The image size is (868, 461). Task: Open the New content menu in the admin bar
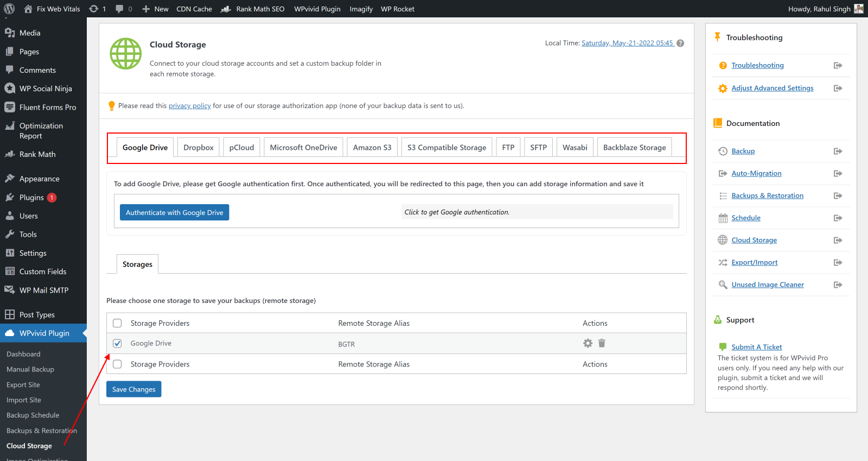pos(155,9)
